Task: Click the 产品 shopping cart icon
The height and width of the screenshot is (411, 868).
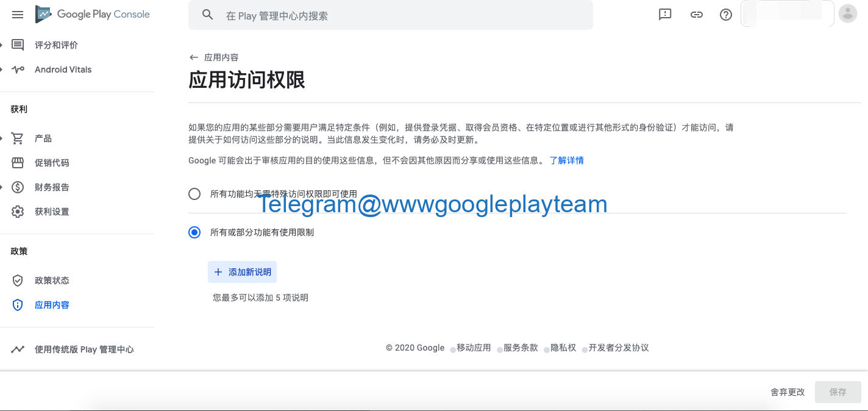Action: click(18, 138)
